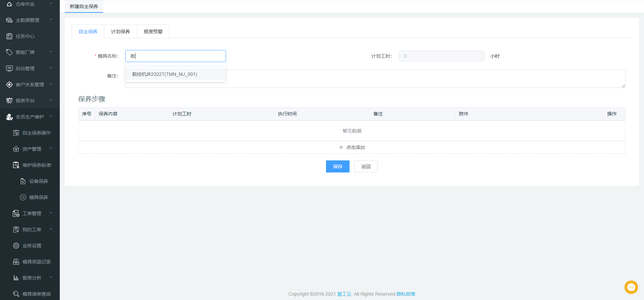
Task: Switch to the 计划保养 tab
Action: pyautogui.click(x=120, y=32)
